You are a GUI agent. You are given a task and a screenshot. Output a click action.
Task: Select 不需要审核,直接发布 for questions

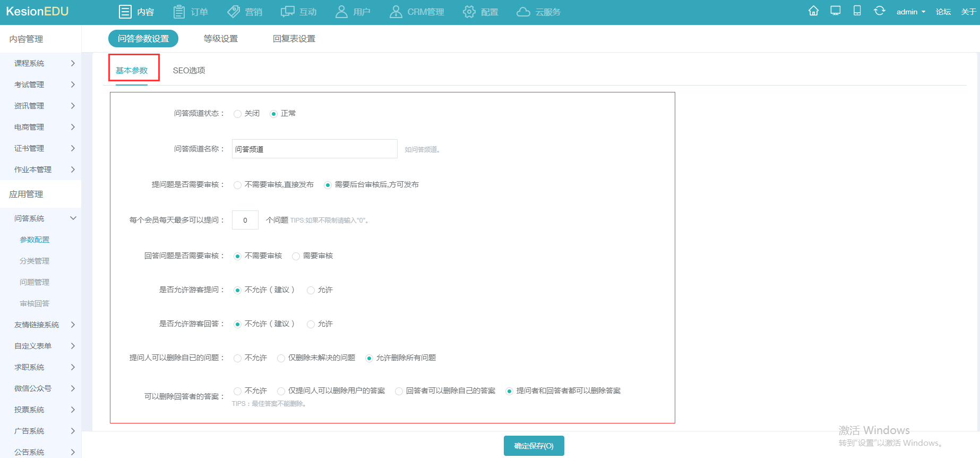pos(237,185)
